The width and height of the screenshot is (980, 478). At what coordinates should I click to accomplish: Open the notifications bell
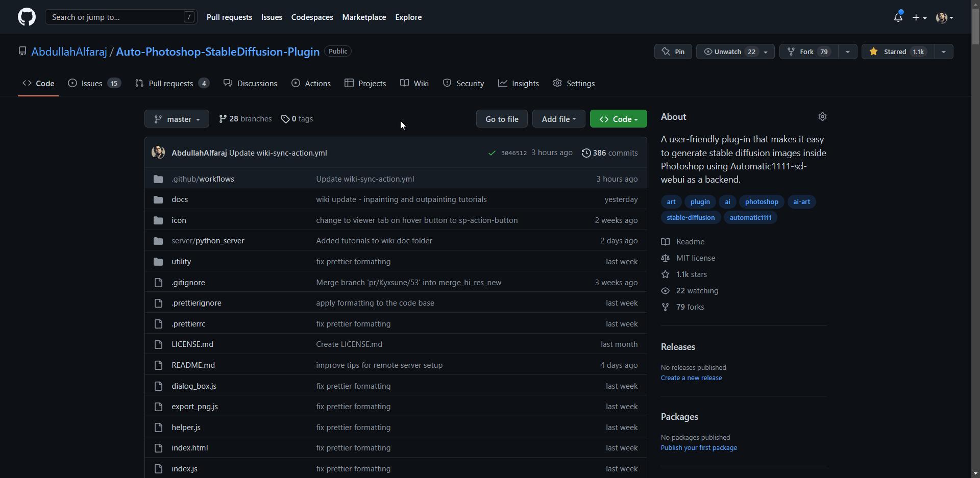coord(898,17)
